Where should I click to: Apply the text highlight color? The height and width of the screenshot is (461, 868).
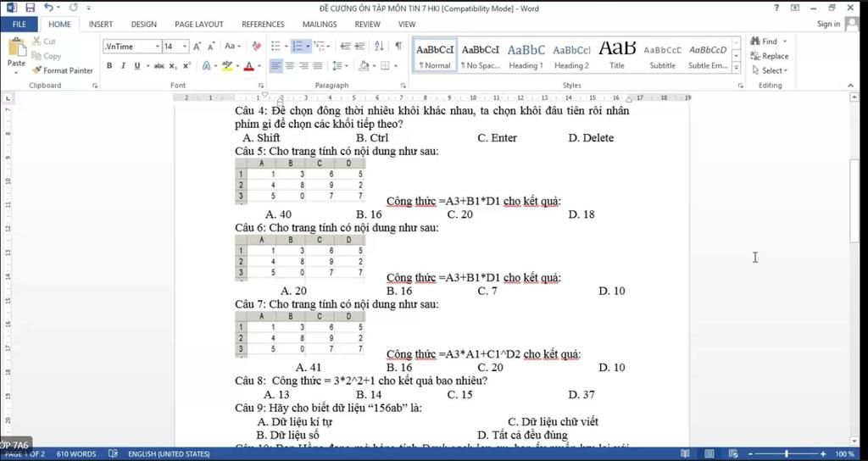[227, 66]
